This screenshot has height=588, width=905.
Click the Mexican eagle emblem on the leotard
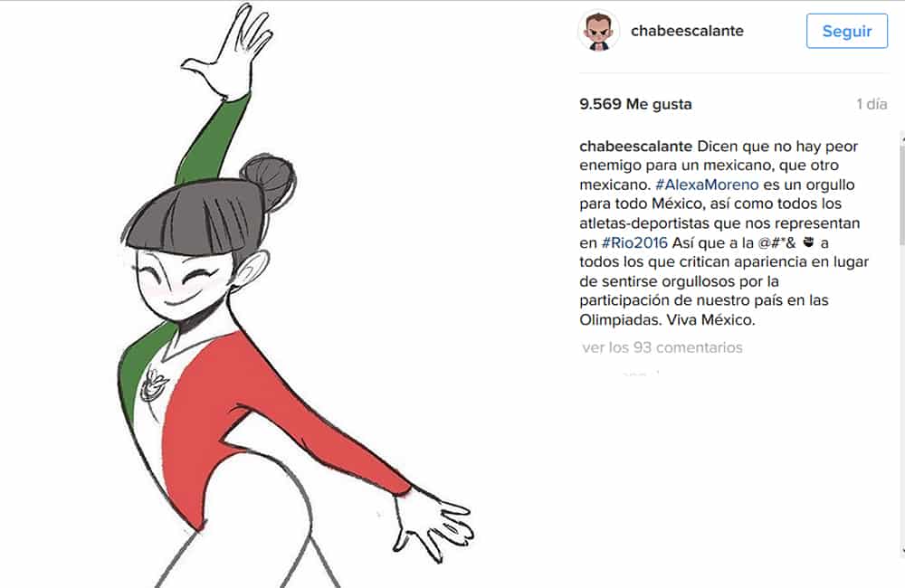tap(154, 384)
